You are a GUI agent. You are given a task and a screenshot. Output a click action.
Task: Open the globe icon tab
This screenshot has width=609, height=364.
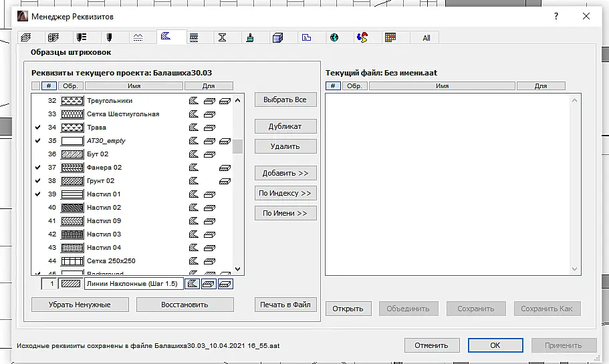334,37
